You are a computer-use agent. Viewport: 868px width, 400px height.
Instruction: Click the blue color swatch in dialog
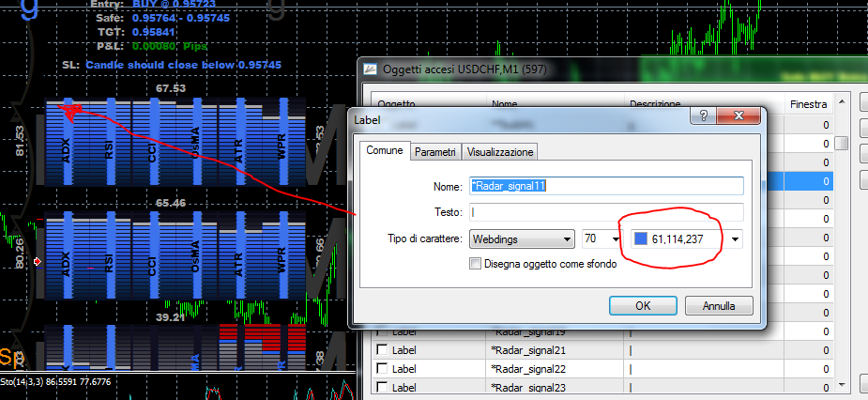pyautogui.click(x=640, y=239)
